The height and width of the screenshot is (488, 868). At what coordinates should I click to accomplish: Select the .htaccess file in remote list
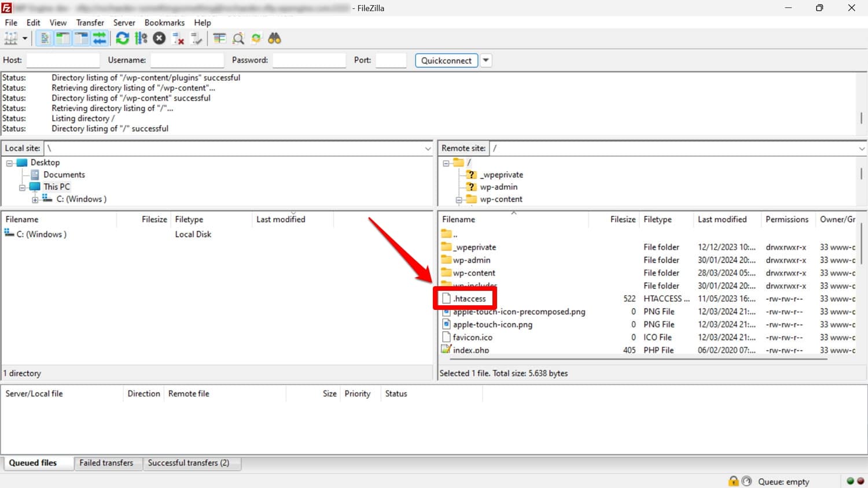(469, 299)
